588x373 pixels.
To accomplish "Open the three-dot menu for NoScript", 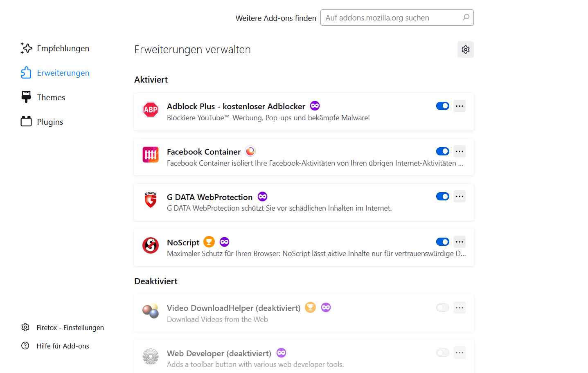I will (x=460, y=242).
